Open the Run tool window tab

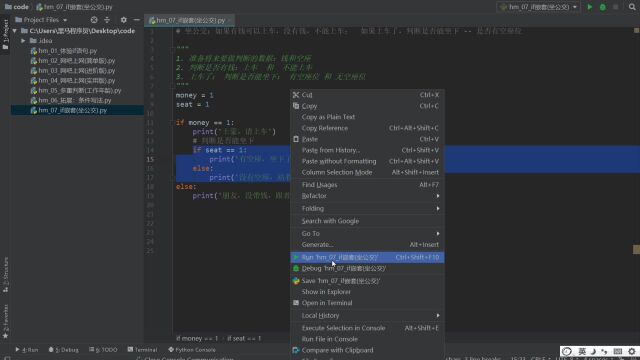[27, 350]
